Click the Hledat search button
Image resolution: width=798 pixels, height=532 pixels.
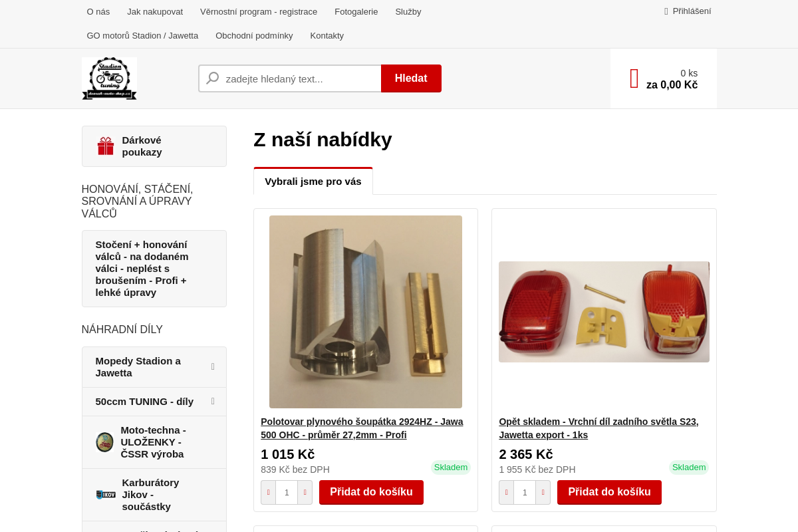point(411,78)
